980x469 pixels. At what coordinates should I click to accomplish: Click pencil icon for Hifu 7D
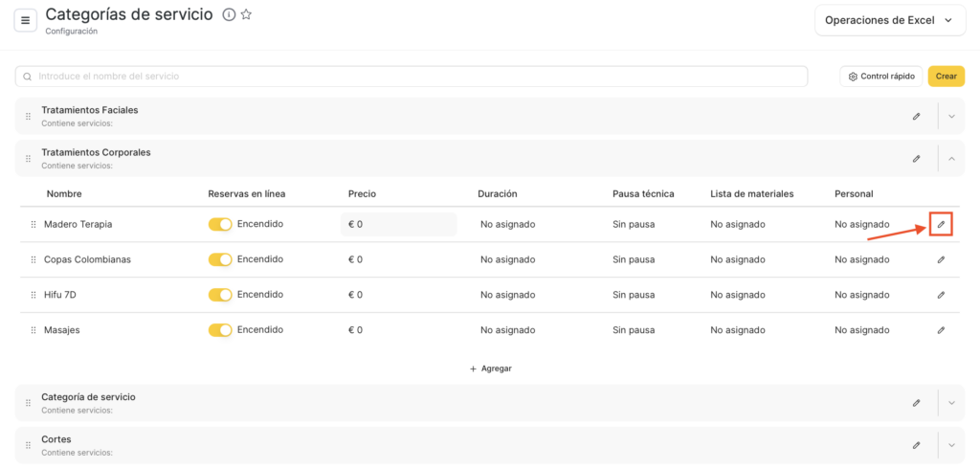941,295
